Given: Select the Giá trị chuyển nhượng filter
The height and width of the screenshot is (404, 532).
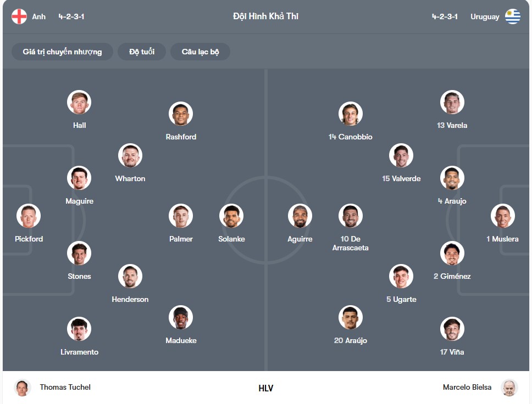Looking at the screenshot, I should [x=62, y=52].
